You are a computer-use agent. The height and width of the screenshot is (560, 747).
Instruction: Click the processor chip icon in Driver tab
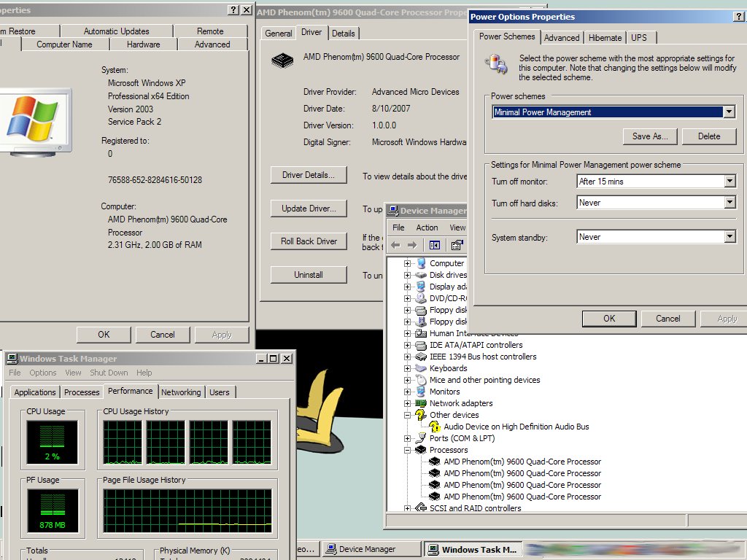pos(282,61)
